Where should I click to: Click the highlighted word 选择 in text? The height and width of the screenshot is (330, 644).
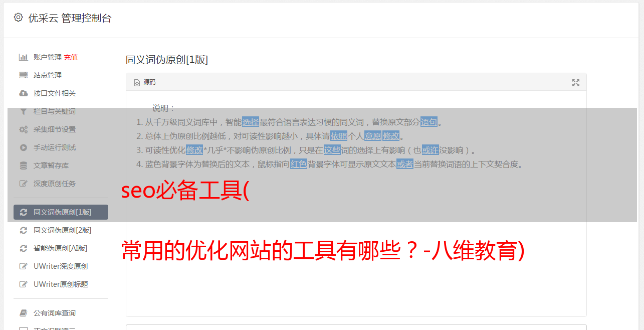251,122
